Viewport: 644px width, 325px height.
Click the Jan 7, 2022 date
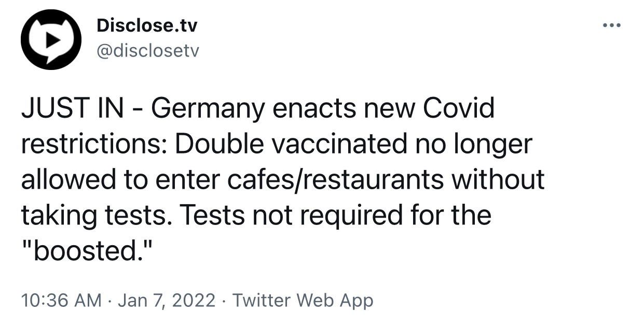tap(166, 300)
